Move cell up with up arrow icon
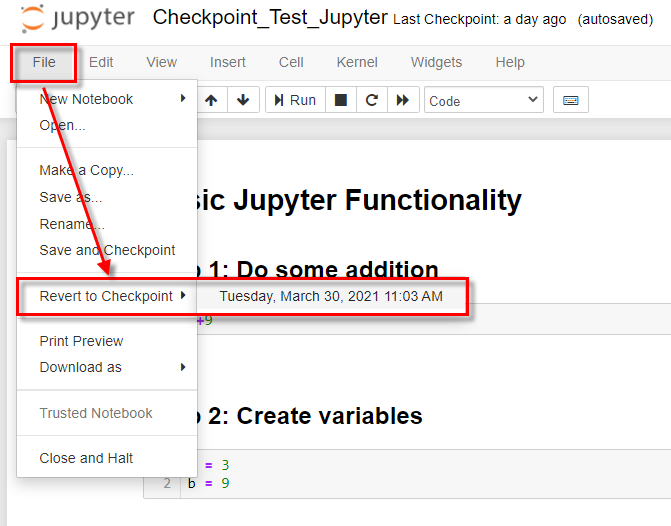The width and height of the screenshot is (671, 526). [x=211, y=100]
